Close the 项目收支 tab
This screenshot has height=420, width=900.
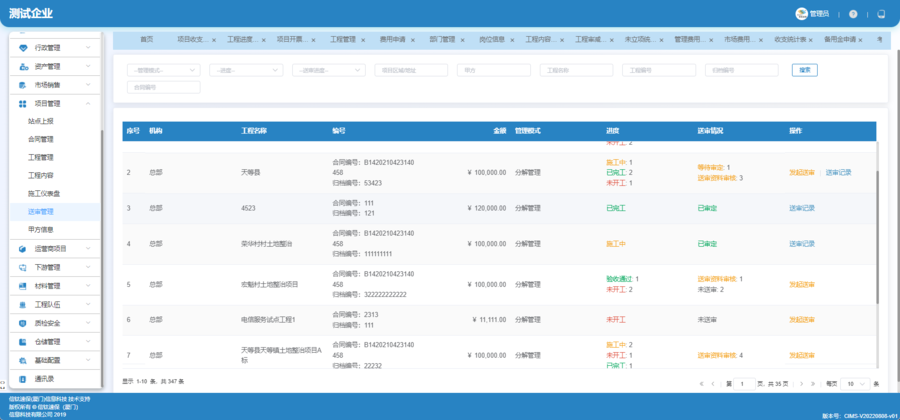(x=214, y=40)
